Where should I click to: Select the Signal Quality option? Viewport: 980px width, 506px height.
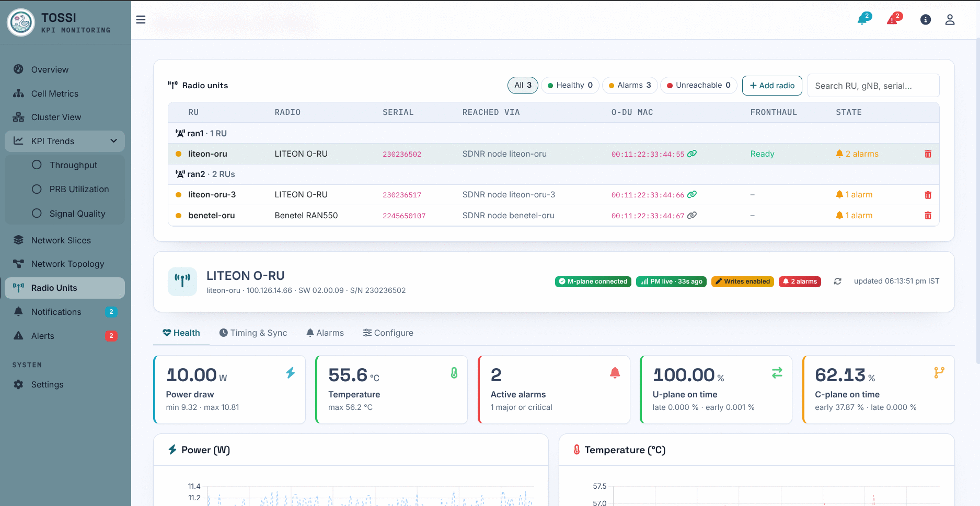coord(37,214)
